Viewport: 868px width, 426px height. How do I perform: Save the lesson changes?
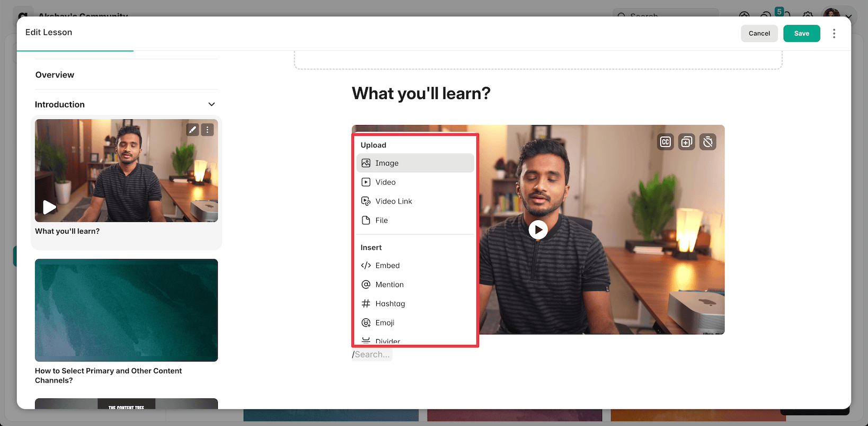(801, 33)
